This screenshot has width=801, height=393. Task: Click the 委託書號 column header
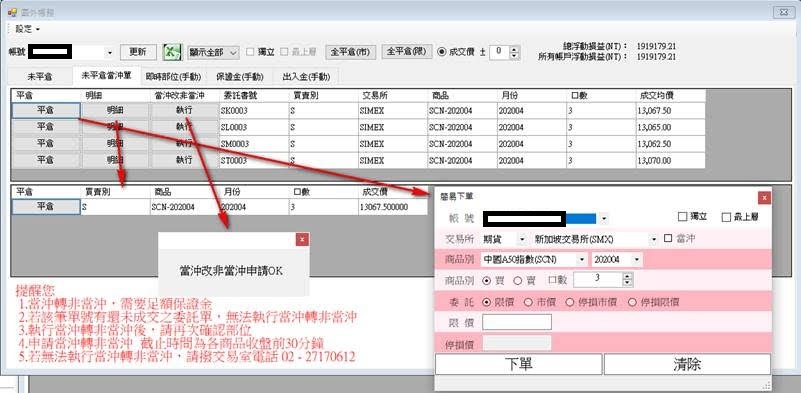[x=254, y=96]
